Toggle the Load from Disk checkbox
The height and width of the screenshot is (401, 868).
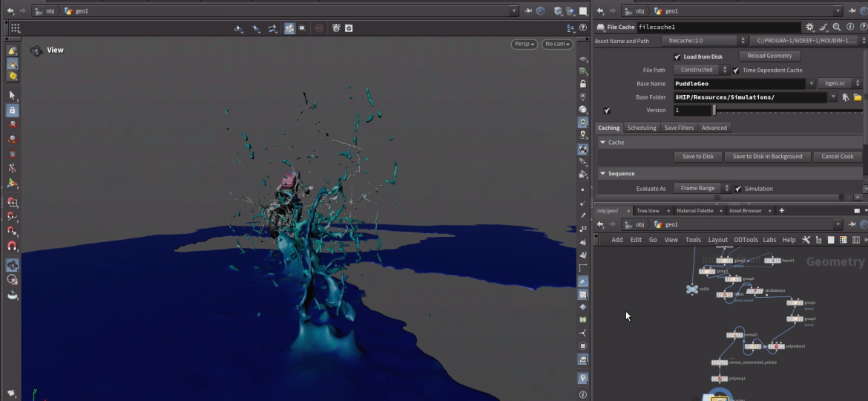point(677,56)
